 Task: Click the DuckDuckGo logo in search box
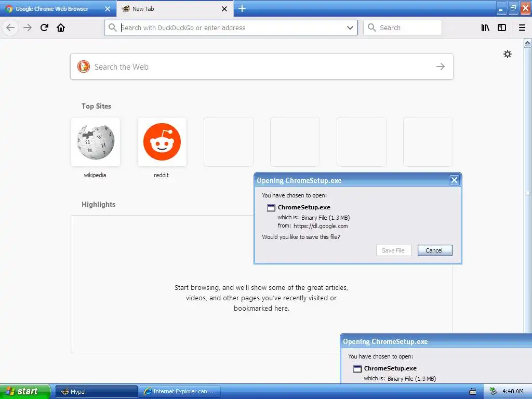[84, 66]
